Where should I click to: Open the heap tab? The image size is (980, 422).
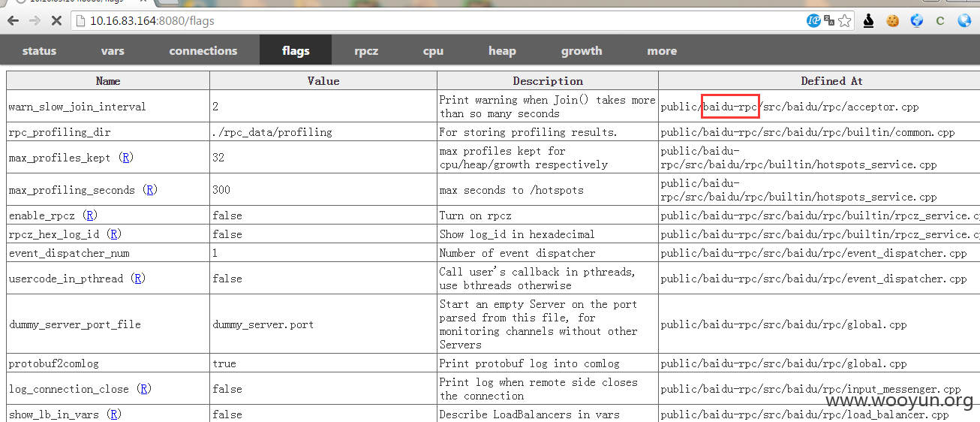(x=502, y=51)
